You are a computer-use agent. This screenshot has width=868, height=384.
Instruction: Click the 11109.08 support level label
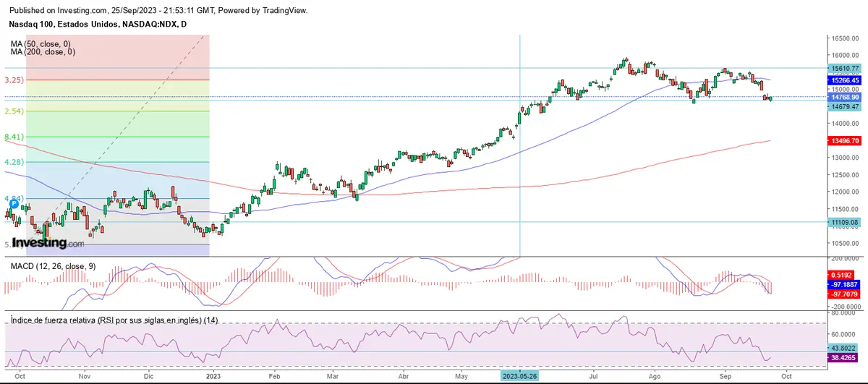coord(845,222)
